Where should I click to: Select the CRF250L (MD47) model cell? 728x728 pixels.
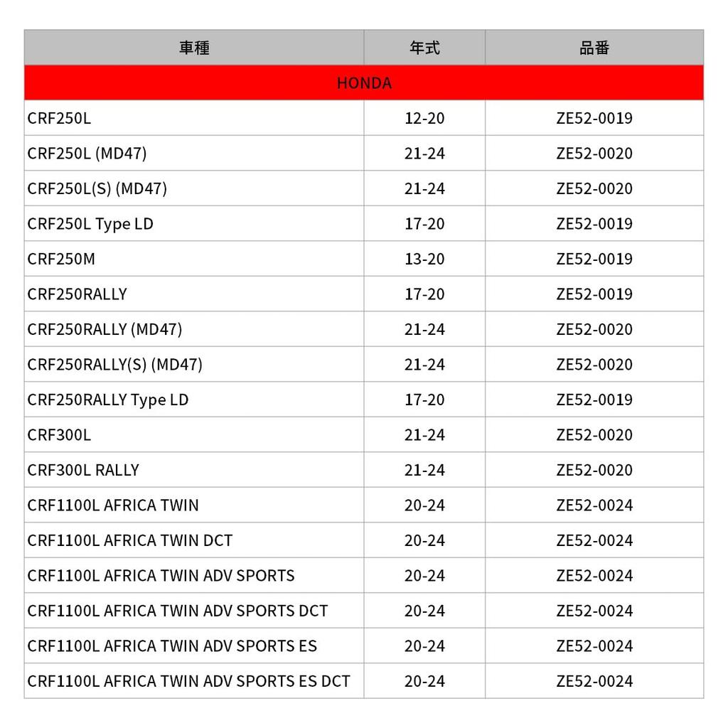87,154
